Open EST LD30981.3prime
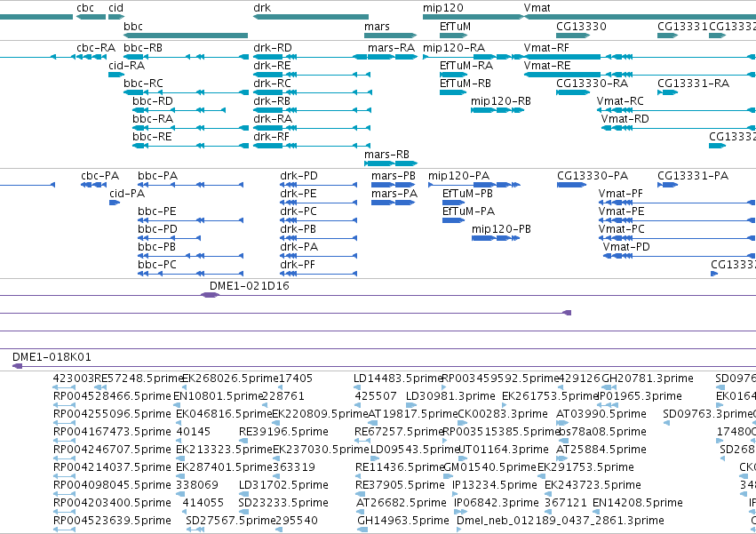This screenshot has width=756, height=534. pyautogui.click(x=450, y=396)
